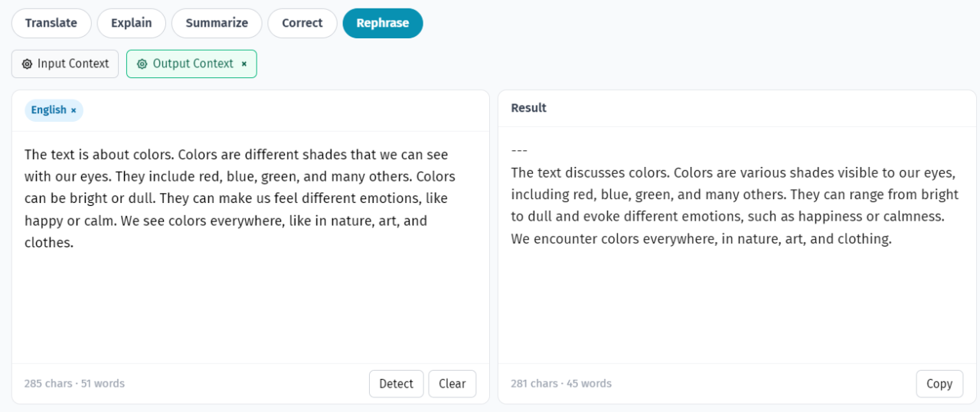Click the gear icon beside Output Context
This screenshot has width=980, height=412.
(x=142, y=64)
